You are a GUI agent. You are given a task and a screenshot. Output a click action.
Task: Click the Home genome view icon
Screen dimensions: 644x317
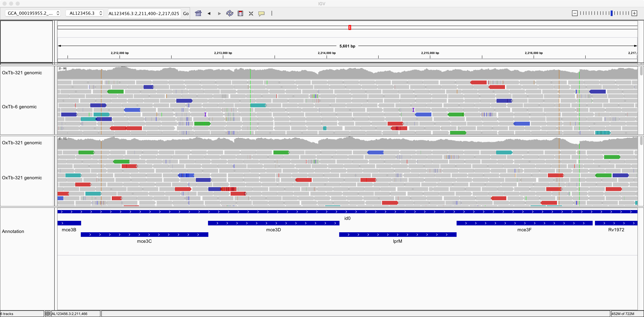click(x=198, y=13)
